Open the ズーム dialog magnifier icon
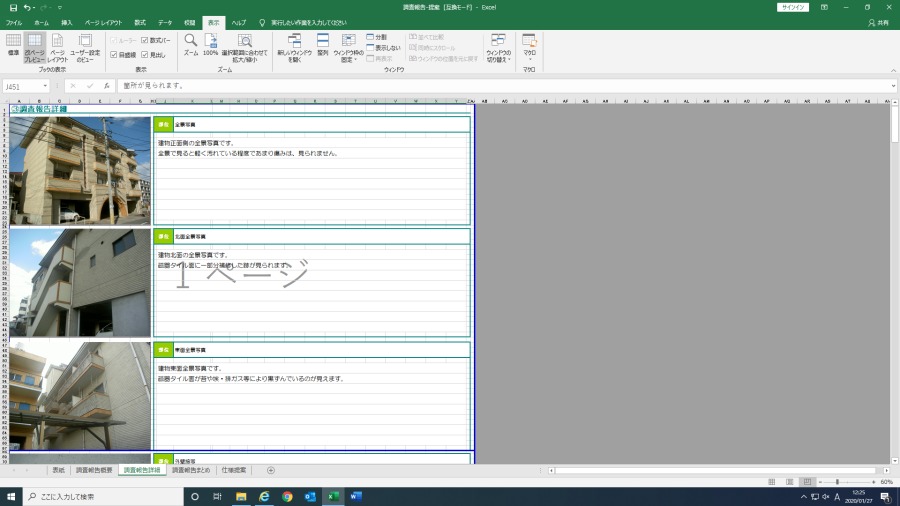The width and height of the screenshot is (900, 506). tap(191, 45)
